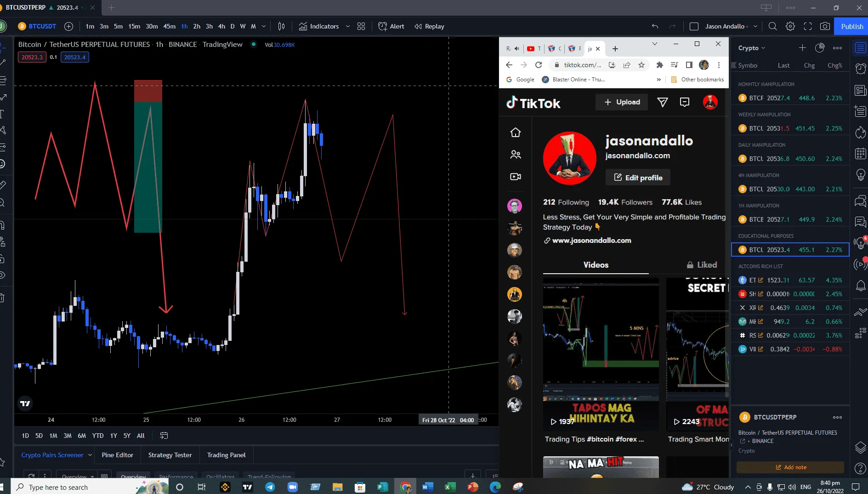Click the tiktok.com address bar

tap(582, 65)
